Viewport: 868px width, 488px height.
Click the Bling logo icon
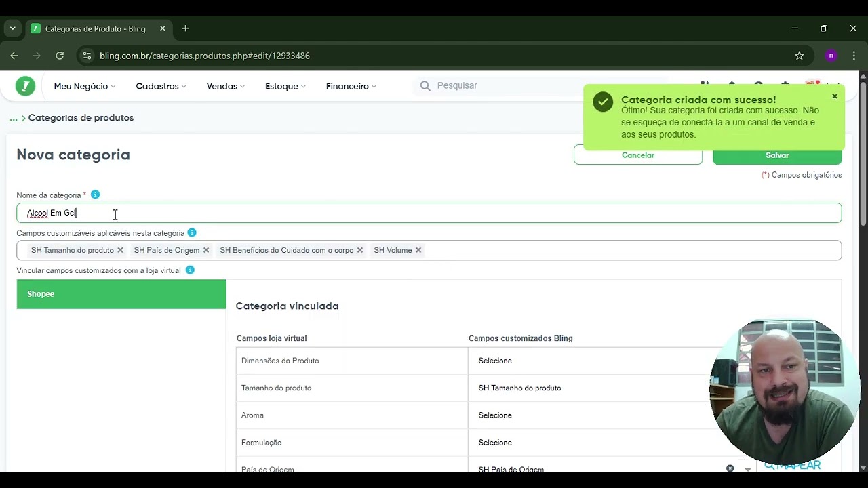pos(25,86)
